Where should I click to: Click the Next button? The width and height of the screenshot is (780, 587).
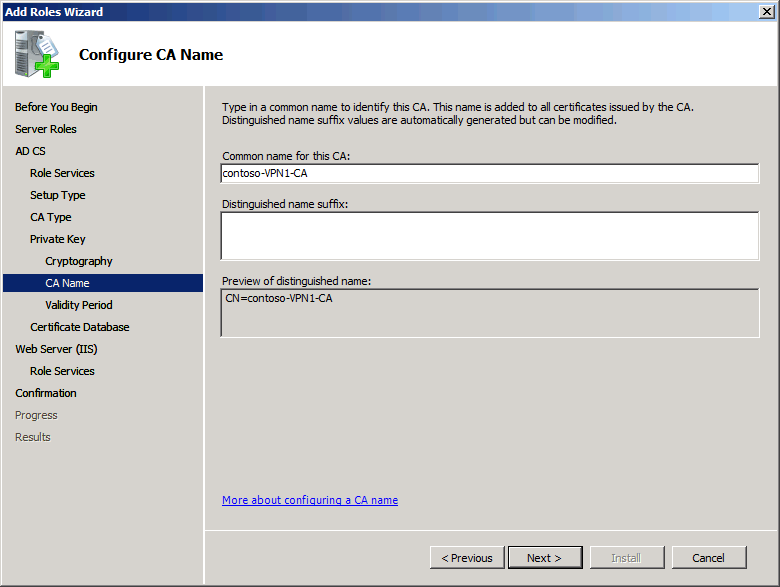(545, 558)
